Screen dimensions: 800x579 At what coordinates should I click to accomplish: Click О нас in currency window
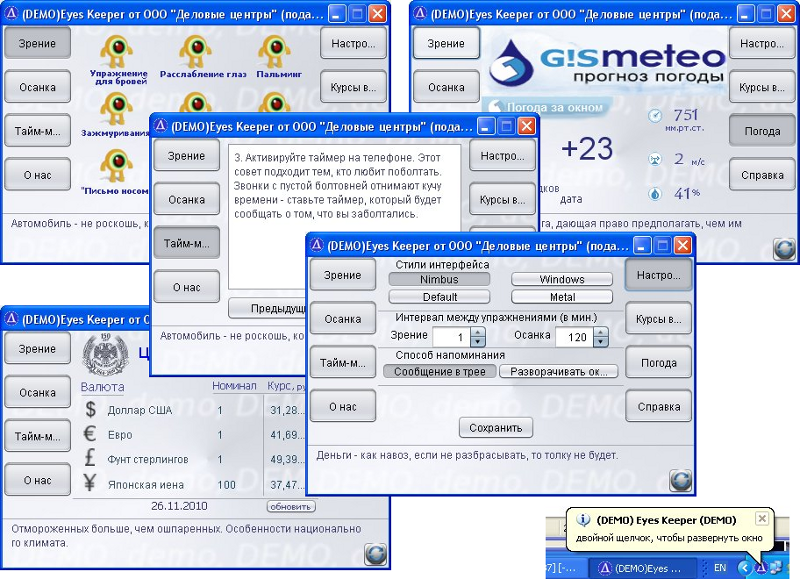pyautogui.click(x=37, y=480)
